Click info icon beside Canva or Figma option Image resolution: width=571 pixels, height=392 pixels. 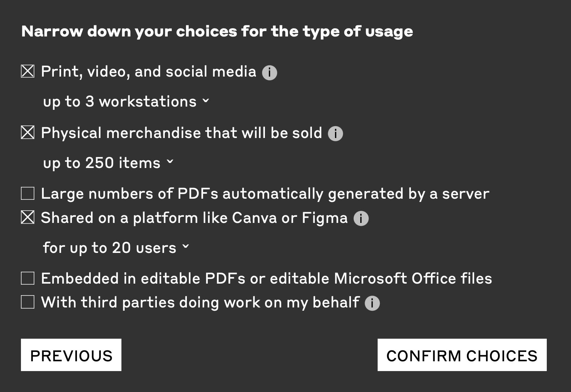361,219
